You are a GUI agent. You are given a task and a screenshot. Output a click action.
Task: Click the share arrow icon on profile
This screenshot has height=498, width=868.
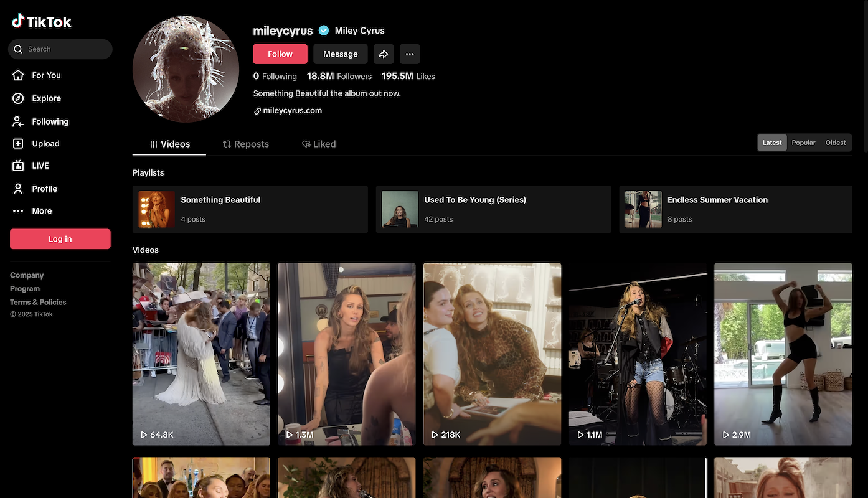coord(384,54)
